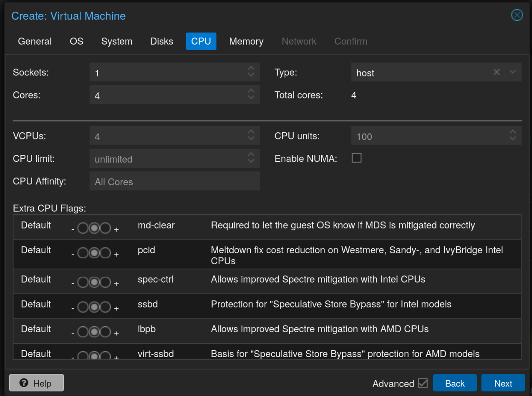Go back to the General tab
The height and width of the screenshot is (396, 532).
[x=34, y=41]
